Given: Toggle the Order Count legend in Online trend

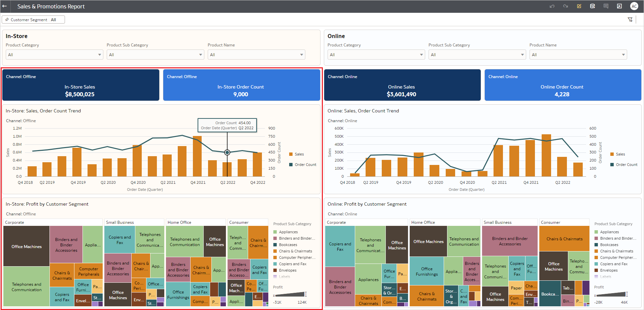Looking at the screenshot, I should [x=623, y=164].
